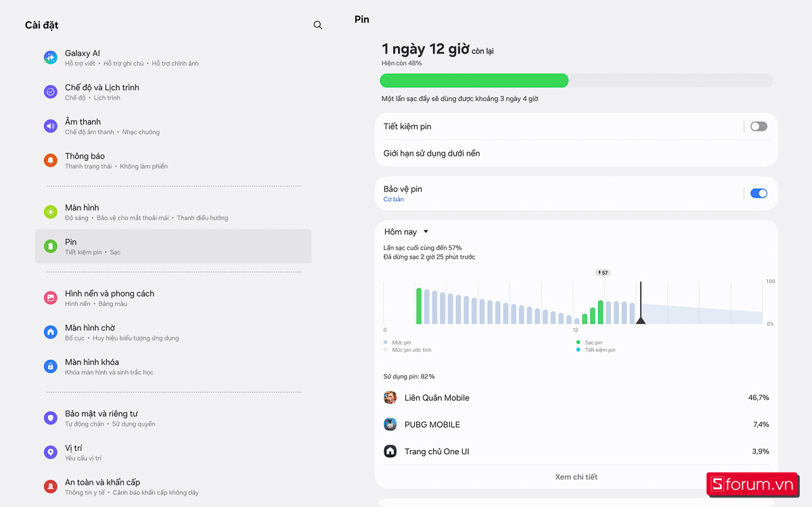Tap the Liên Quân Mobile app icon
This screenshot has width=812, height=507.
390,398
